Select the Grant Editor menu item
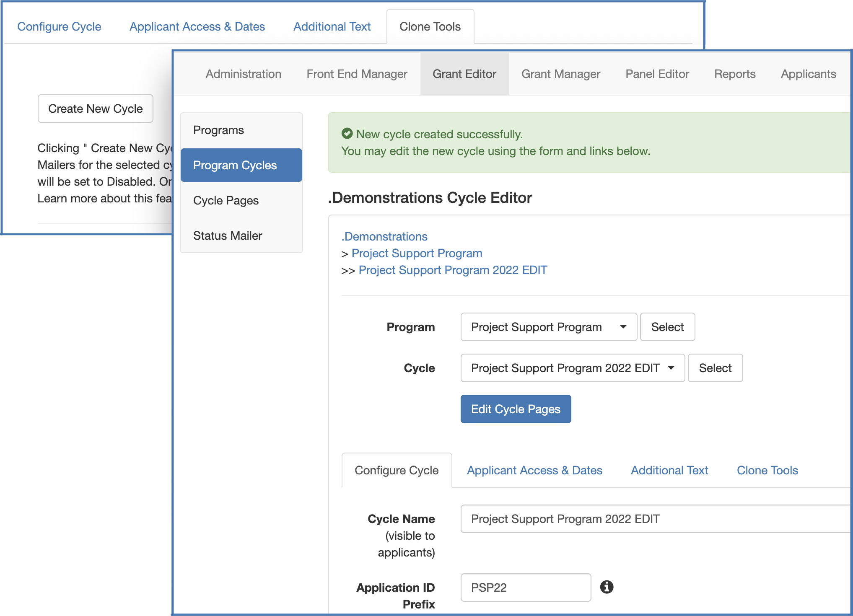The width and height of the screenshot is (853, 616). [464, 74]
